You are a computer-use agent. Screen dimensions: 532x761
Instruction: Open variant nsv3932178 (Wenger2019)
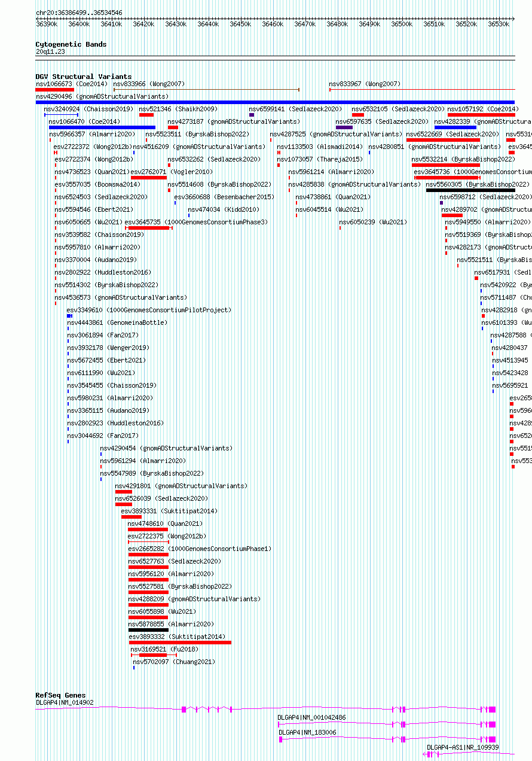(108, 348)
